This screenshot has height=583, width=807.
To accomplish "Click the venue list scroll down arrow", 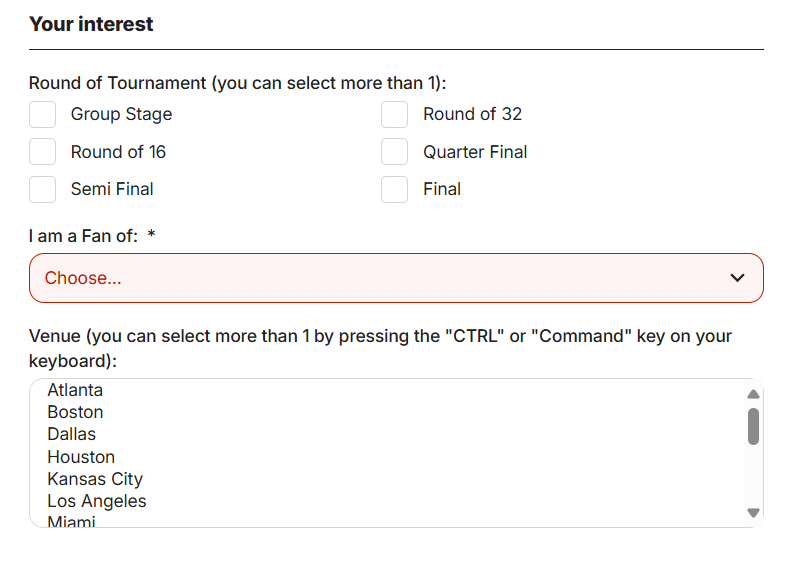I will [x=754, y=513].
